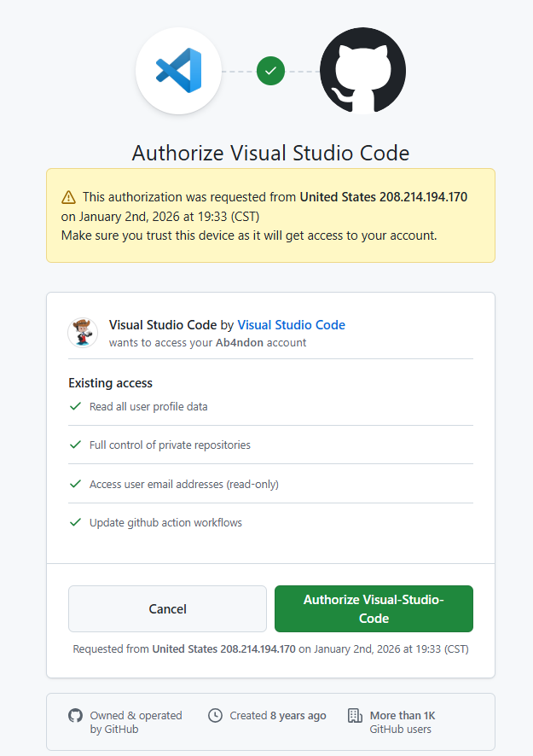Click the organization building icon in footer
Viewport: 533px width, 756px height.
click(356, 716)
